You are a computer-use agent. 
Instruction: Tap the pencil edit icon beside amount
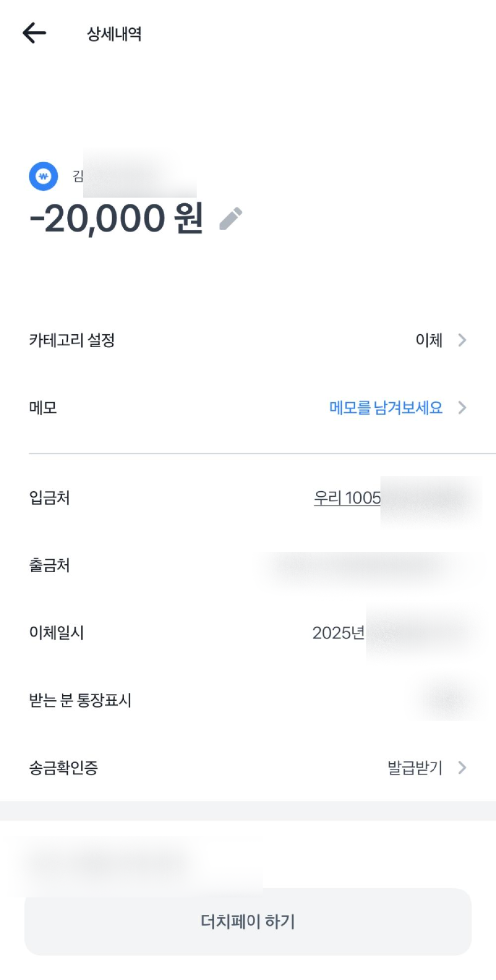231,219
